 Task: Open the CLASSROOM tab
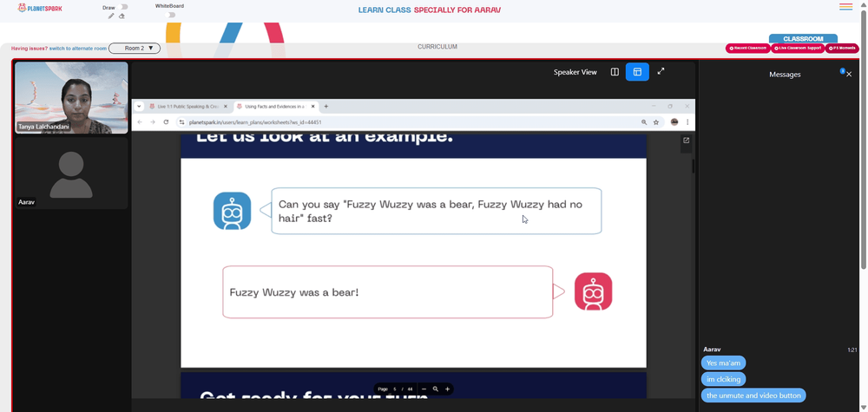coord(803,39)
